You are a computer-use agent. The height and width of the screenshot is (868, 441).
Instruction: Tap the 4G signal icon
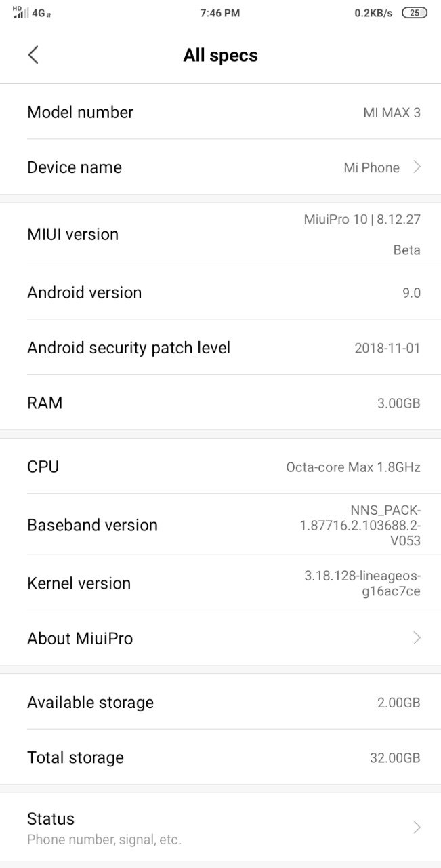coord(40,13)
